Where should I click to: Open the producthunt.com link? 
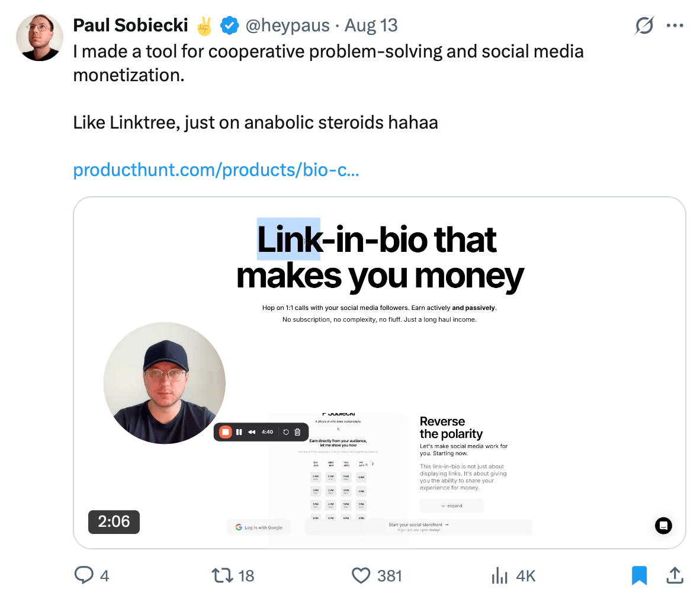(216, 170)
